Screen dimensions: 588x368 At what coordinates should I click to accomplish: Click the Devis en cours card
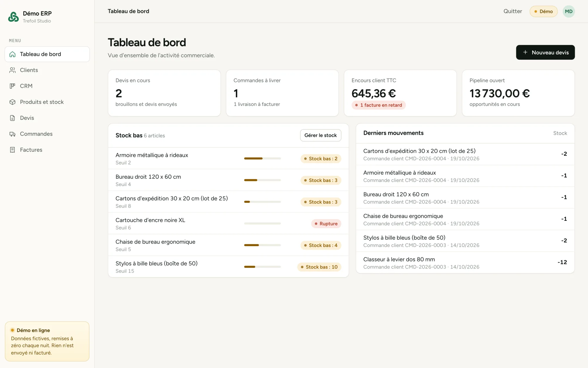(164, 93)
